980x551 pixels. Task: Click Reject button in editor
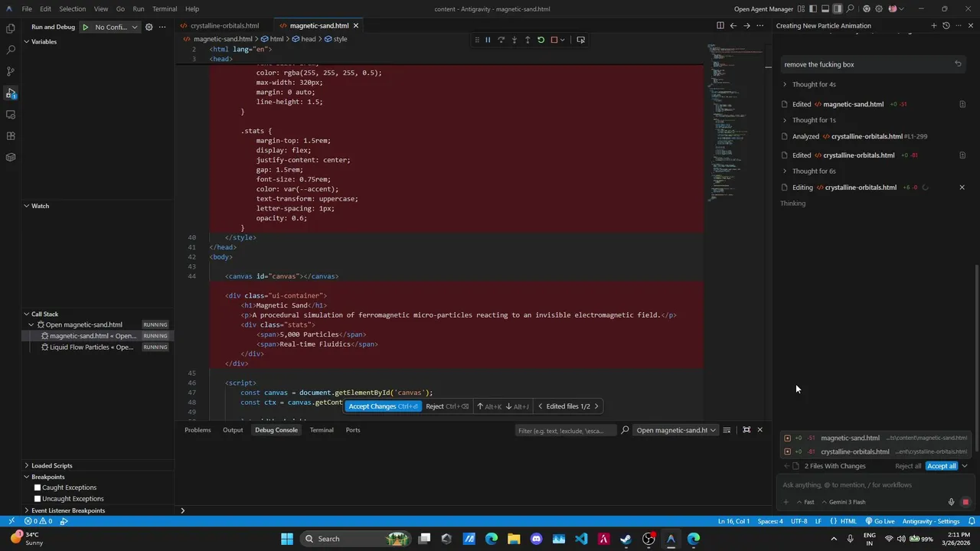coord(447,406)
